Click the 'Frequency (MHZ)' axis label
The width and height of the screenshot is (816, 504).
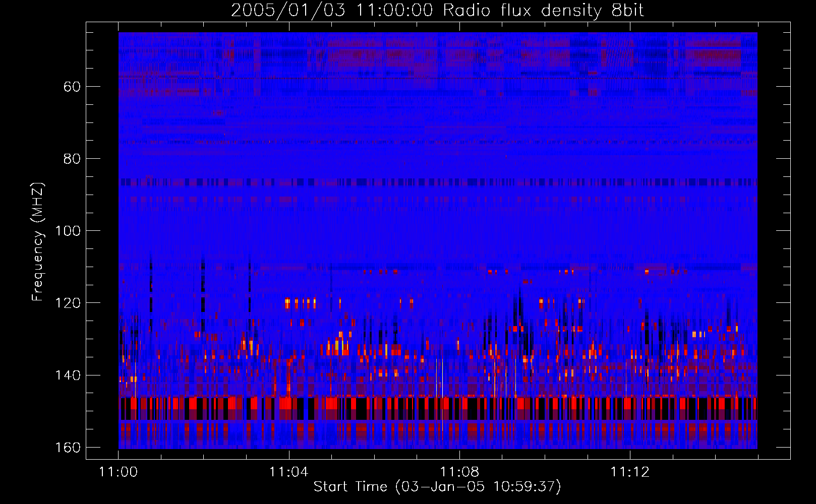coord(38,241)
